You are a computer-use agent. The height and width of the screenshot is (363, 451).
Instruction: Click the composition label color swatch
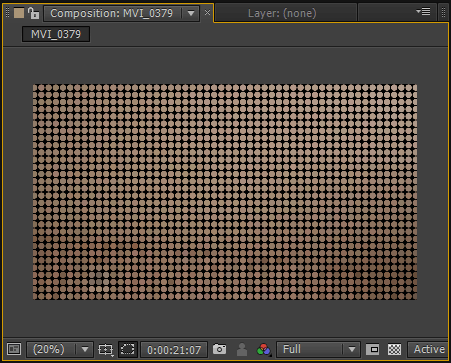(x=19, y=13)
